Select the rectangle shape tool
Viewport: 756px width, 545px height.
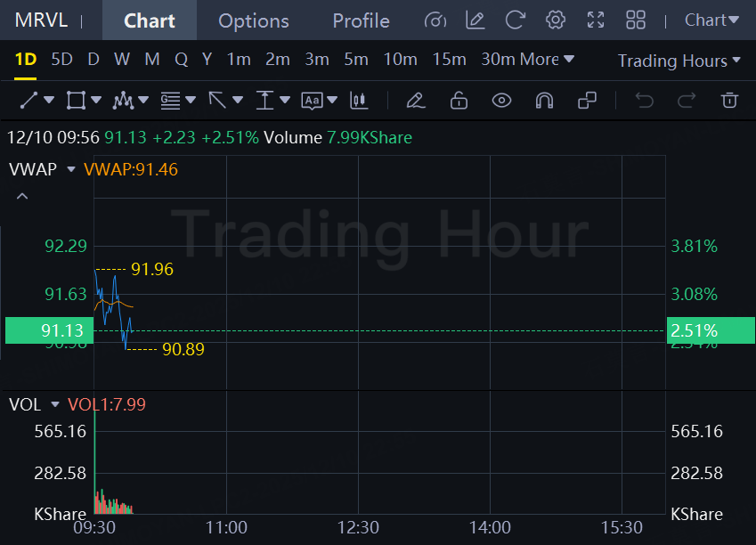pos(77,101)
